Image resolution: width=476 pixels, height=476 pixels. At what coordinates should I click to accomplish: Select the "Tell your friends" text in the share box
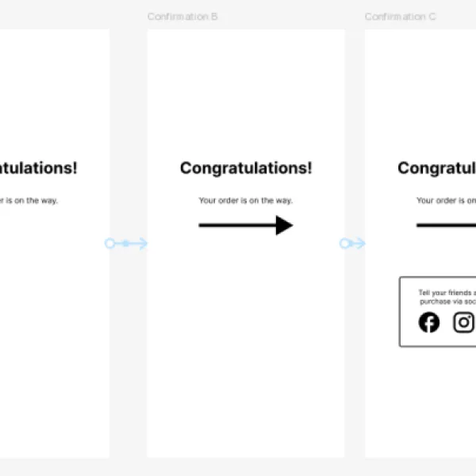click(445, 293)
